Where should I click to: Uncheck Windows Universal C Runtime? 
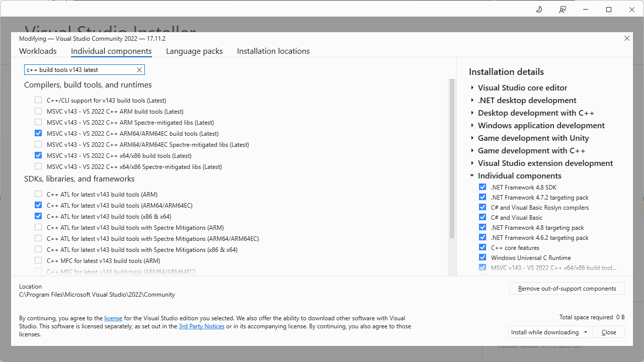(482, 258)
